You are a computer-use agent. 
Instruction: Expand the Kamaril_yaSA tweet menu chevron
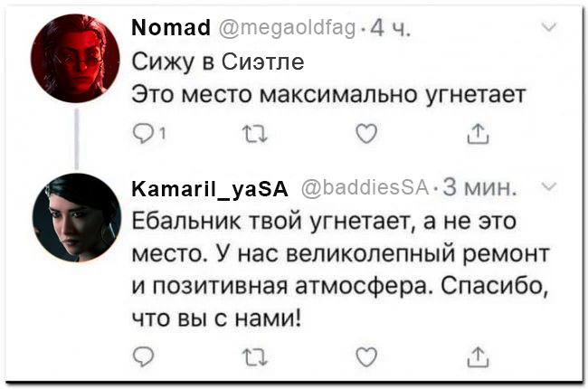[548, 186]
